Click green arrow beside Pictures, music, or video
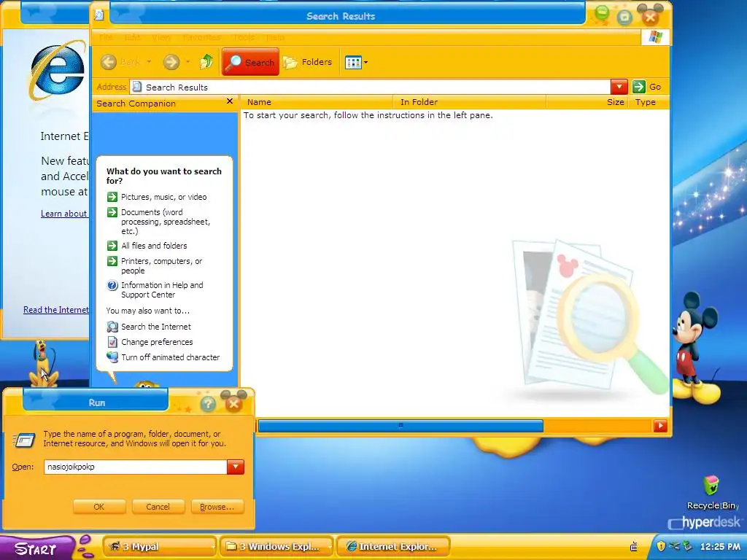This screenshot has height=560, width=747. [x=112, y=197]
